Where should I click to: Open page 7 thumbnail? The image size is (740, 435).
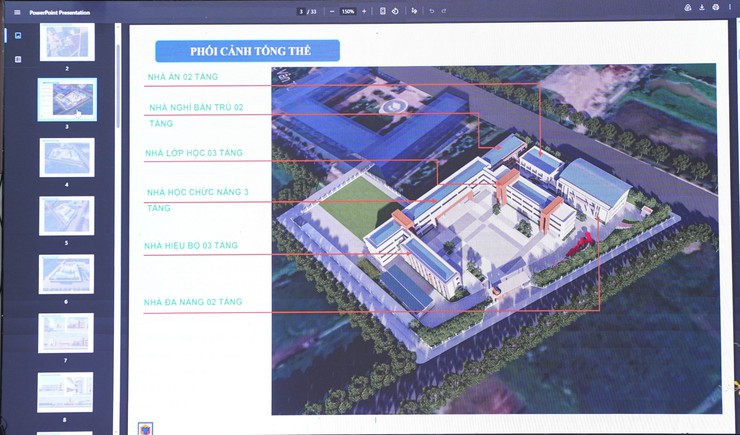click(x=66, y=333)
